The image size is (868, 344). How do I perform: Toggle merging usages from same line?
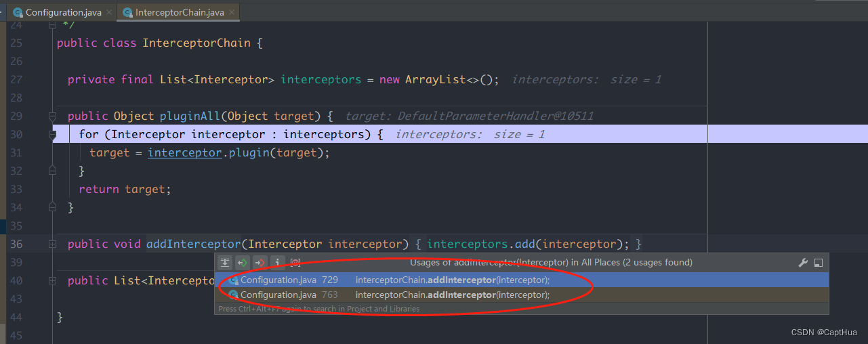pyautogui.click(x=225, y=263)
